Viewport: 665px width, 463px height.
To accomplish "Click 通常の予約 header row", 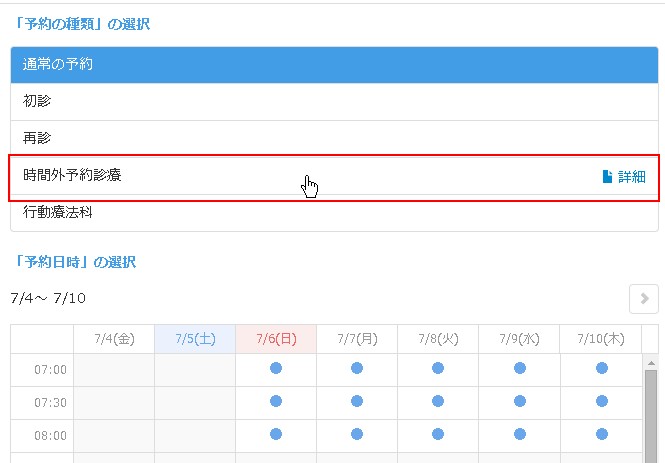I will tap(334, 65).
